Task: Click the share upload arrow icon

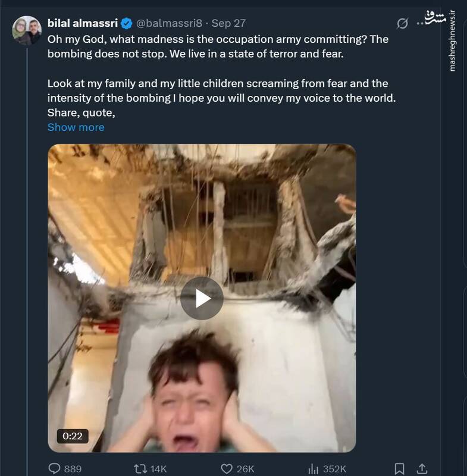Action: [x=422, y=469]
